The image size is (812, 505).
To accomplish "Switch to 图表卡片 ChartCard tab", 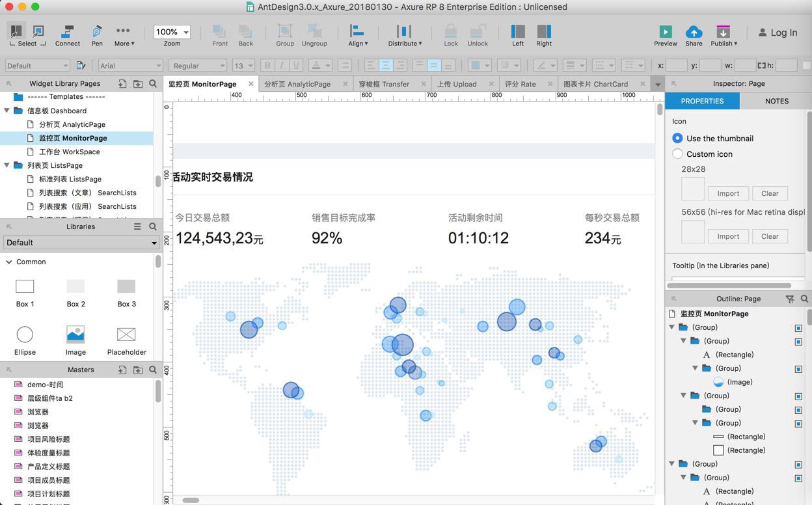I will point(595,84).
